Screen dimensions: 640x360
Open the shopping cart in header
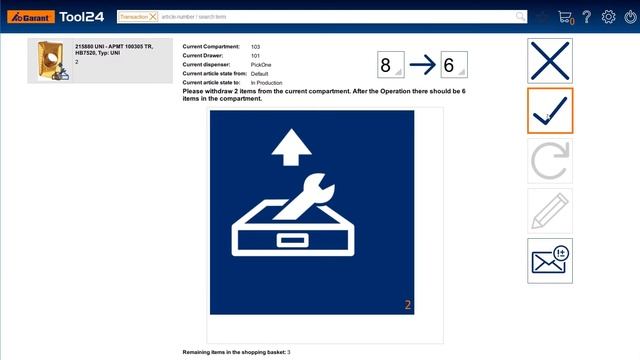click(566, 17)
